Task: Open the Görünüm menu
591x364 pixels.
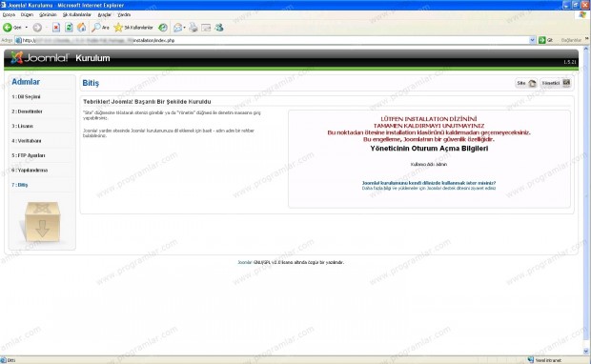Action: [x=48, y=14]
